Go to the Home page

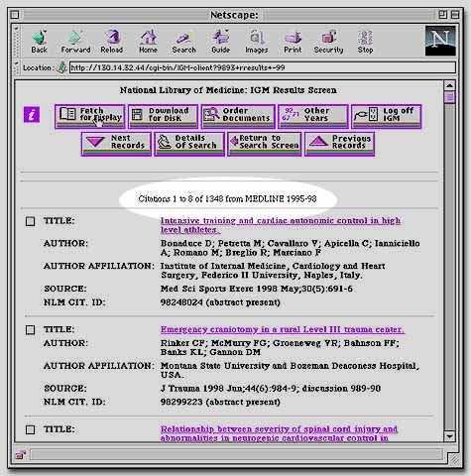coord(148,42)
